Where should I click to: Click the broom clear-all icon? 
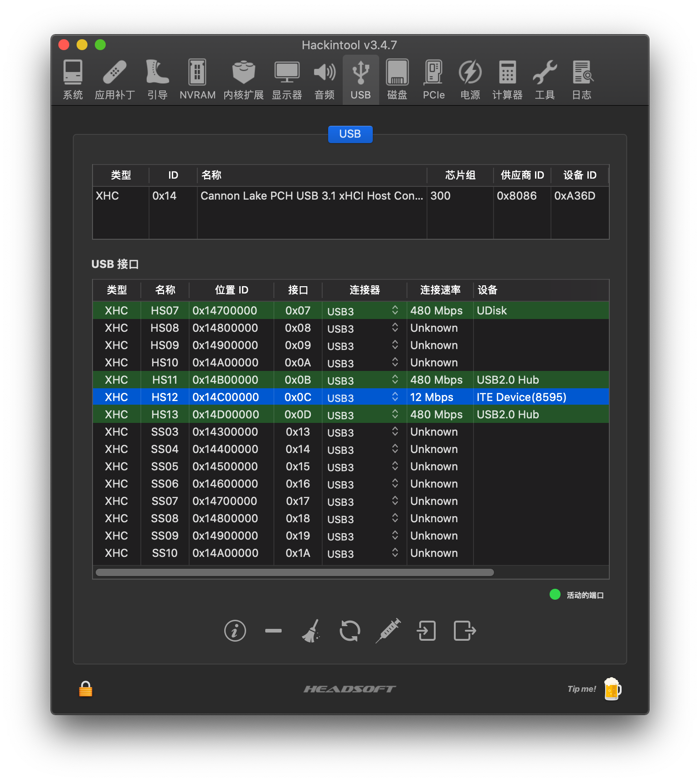[x=311, y=631]
